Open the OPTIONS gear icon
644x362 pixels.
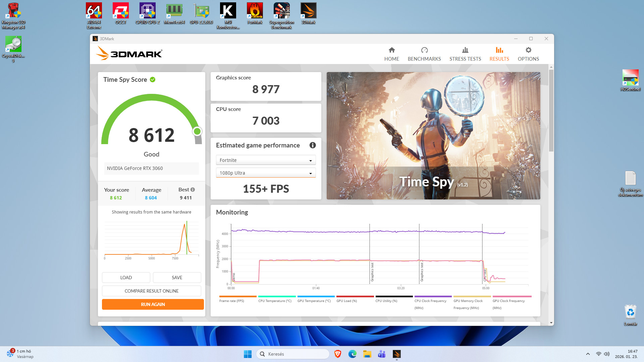528,50
